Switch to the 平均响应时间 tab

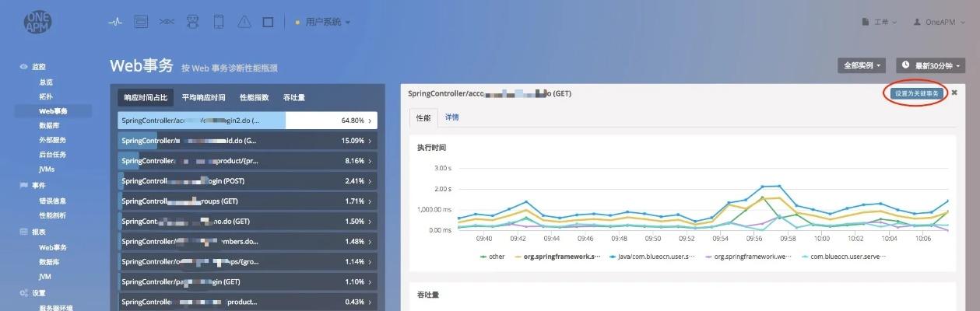click(x=203, y=98)
